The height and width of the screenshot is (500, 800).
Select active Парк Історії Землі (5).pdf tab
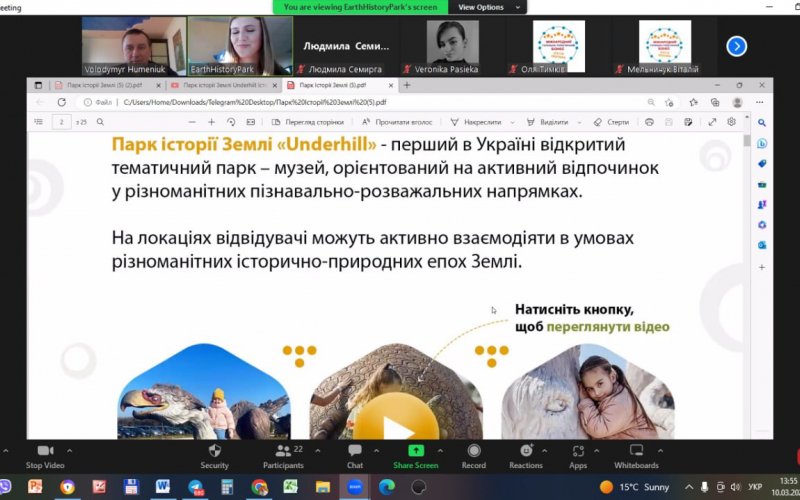point(332,85)
